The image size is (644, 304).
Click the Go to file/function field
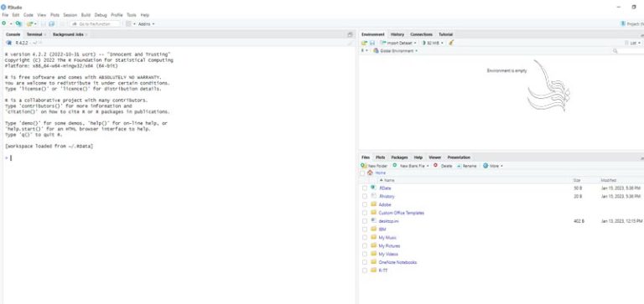click(x=96, y=23)
